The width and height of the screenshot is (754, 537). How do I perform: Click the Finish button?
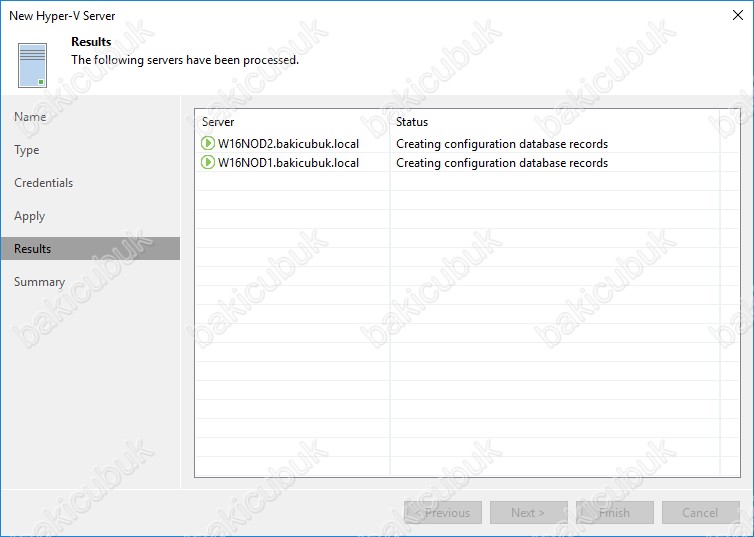(x=615, y=512)
